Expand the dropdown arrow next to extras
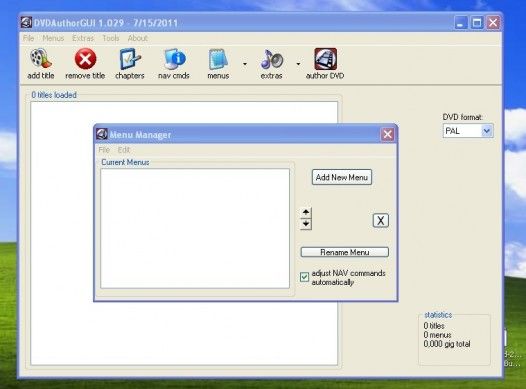 (x=298, y=64)
